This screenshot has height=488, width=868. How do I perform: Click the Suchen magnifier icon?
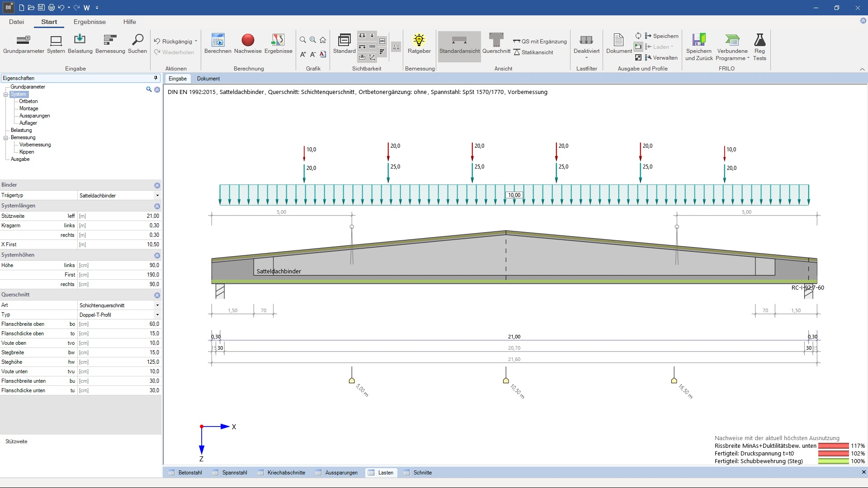[x=137, y=40]
